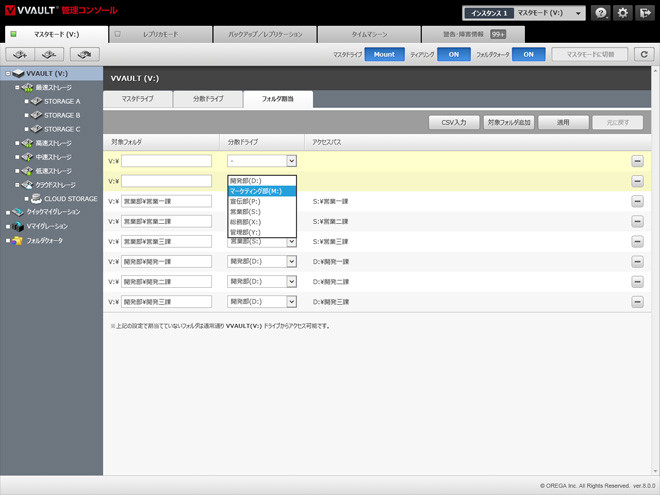Choose 開発部(D:) from the open list
The width and height of the screenshot is (660, 495).
point(262,181)
